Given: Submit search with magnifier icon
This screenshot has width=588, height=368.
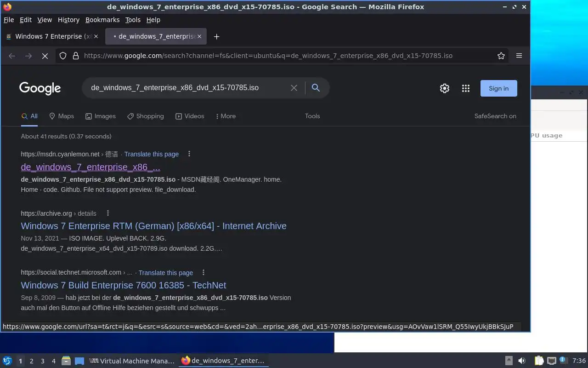Looking at the screenshot, I should (316, 88).
